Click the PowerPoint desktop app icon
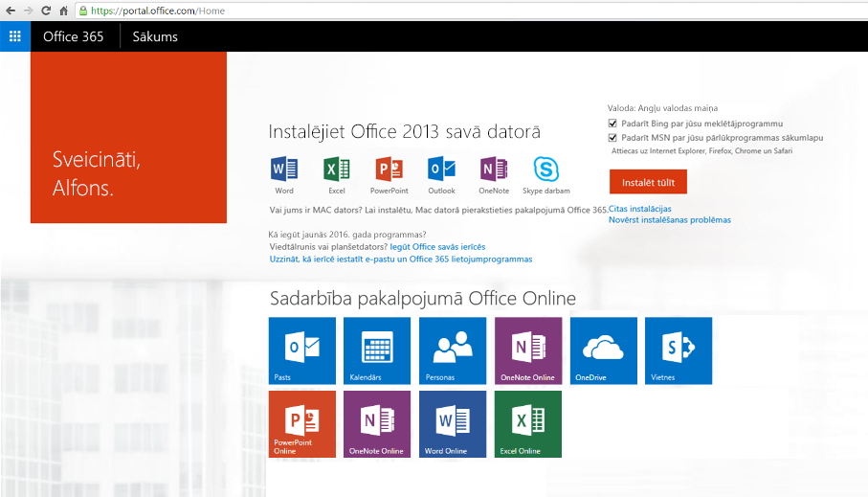The width and height of the screenshot is (868, 497). pyautogui.click(x=389, y=169)
